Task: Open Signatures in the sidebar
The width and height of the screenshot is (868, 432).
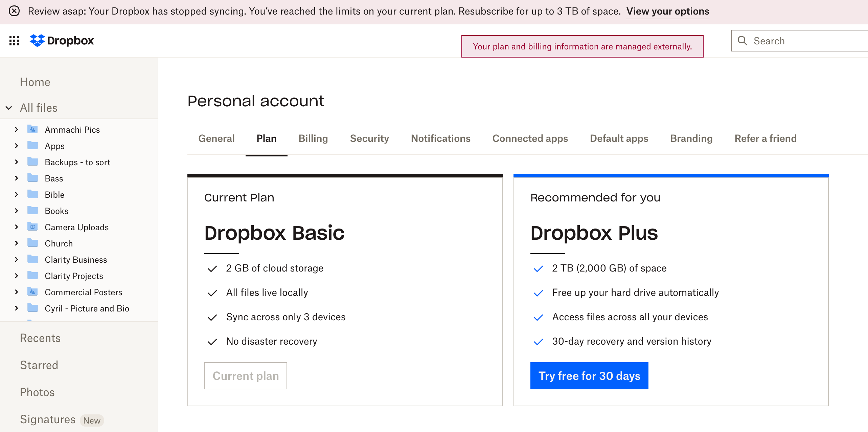Action: click(x=48, y=419)
